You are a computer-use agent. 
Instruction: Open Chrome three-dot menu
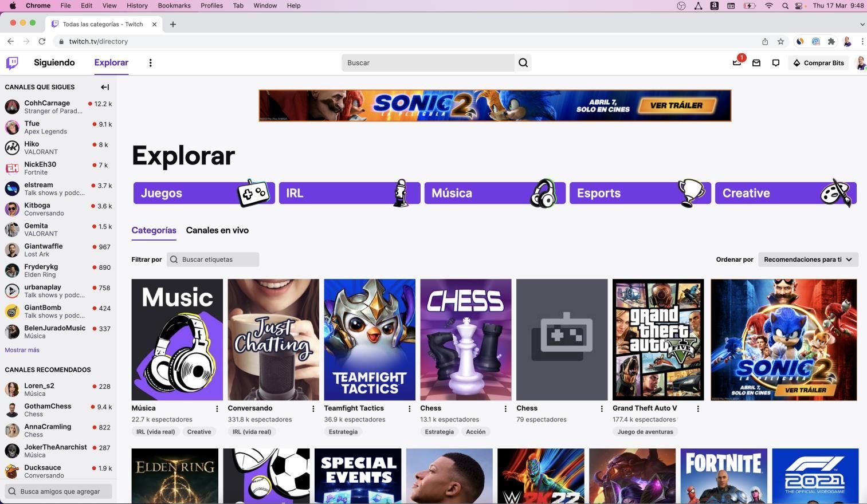pyautogui.click(x=862, y=41)
